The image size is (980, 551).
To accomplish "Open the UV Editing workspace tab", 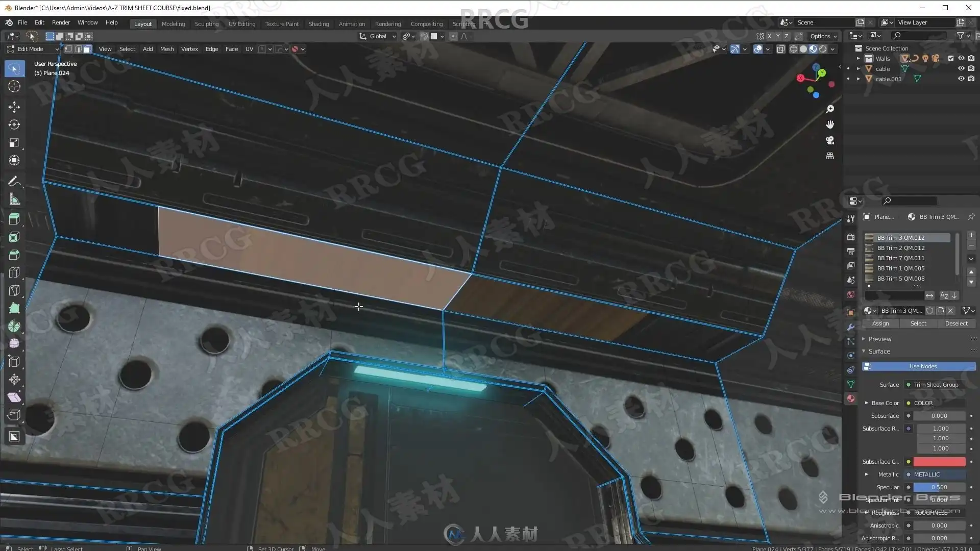I will click(241, 24).
